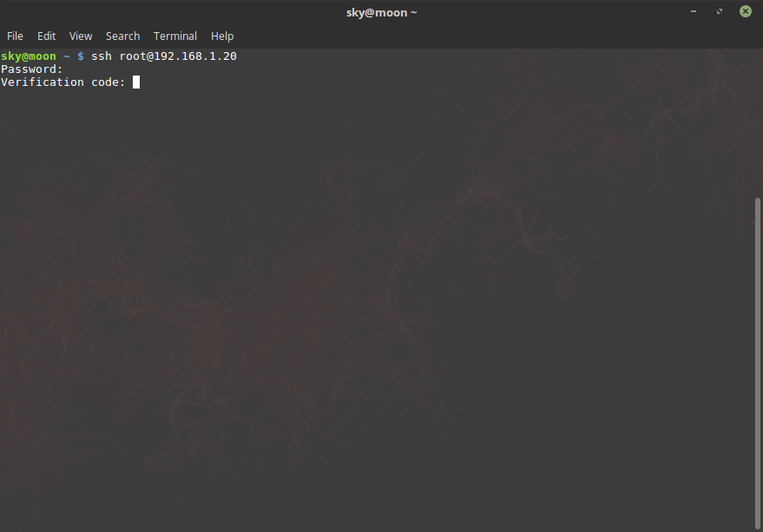The image size is (763, 532).
Task: Open the Edit menu
Action: click(46, 36)
